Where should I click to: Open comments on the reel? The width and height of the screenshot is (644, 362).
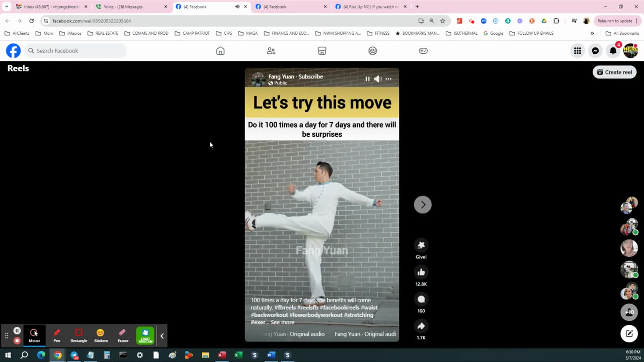tap(421, 299)
